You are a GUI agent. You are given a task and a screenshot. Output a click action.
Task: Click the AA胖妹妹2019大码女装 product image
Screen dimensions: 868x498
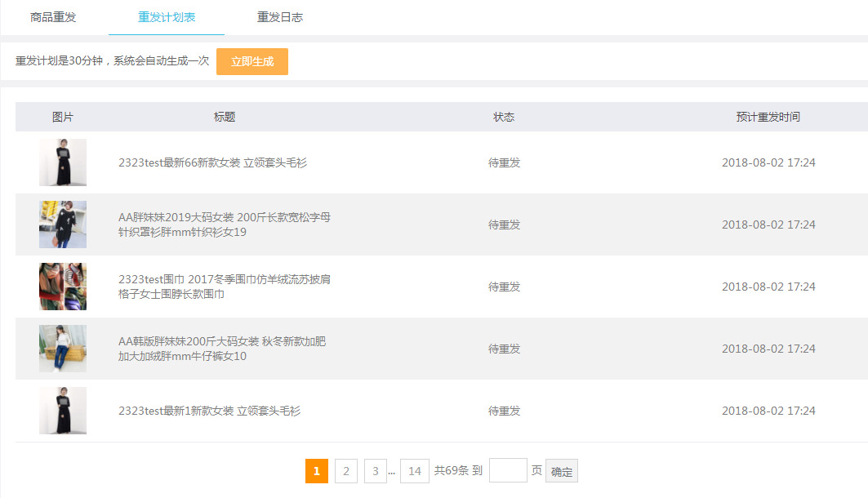(x=63, y=225)
